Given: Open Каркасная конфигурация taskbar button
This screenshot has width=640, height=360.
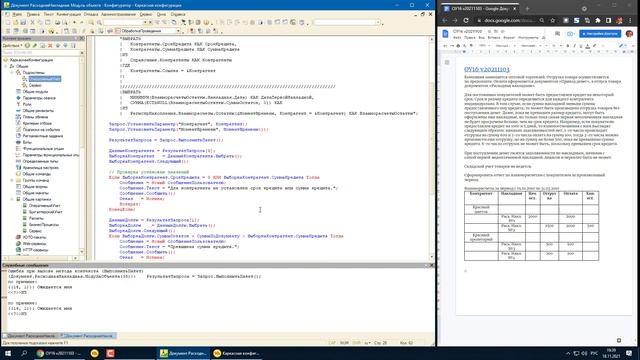Looking at the screenshot, I should pyautogui.click(x=237, y=353).
